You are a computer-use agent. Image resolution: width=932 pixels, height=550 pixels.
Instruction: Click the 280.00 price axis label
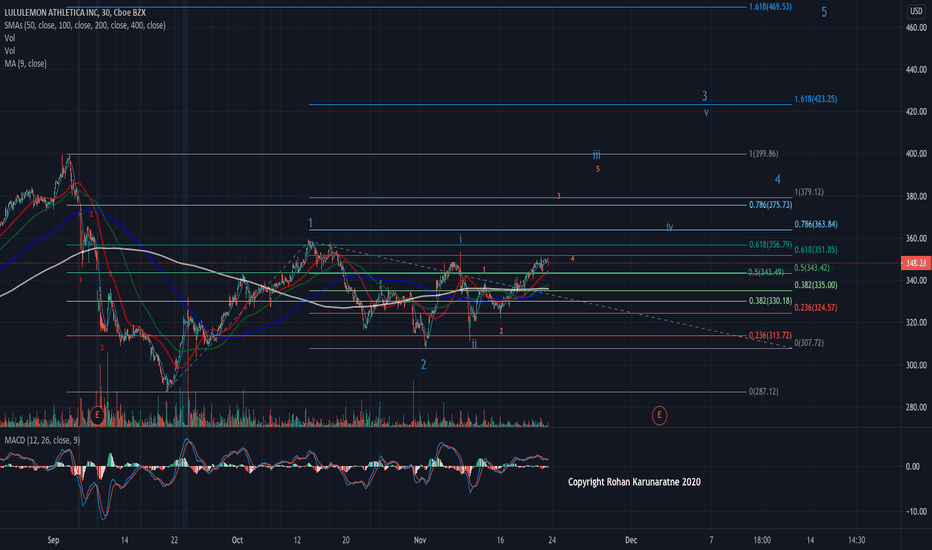(x=916, y=407)
